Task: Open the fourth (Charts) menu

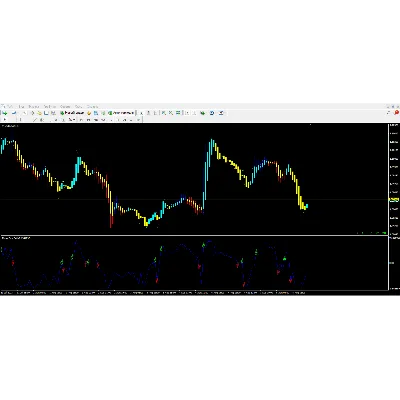Action: (x=50, y=107)
